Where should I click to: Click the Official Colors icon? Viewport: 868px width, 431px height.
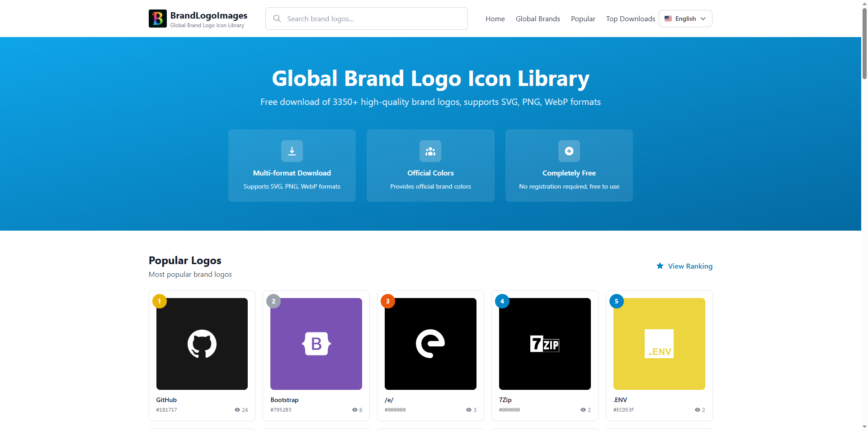pyautogui.click(x=430, y=151)
